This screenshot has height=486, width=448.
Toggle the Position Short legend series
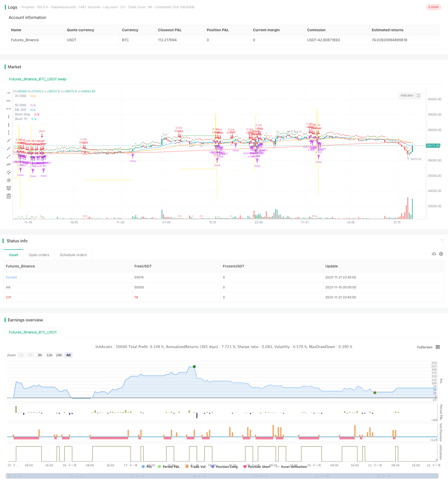257,467
